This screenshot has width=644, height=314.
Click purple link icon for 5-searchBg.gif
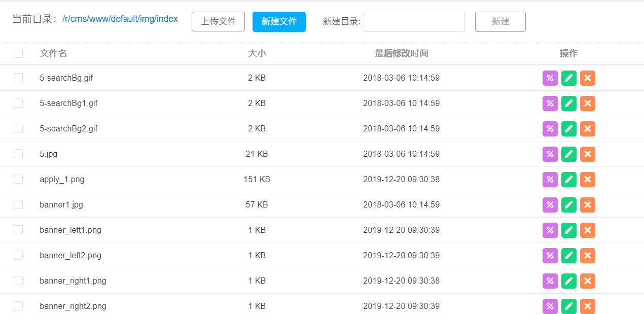click(550, 78)
